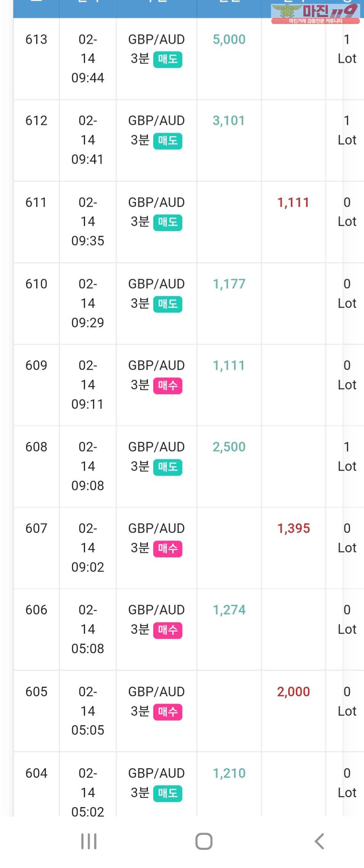Click row number 612
Screen dimensions: 364x868
click(x=37, y=120)
